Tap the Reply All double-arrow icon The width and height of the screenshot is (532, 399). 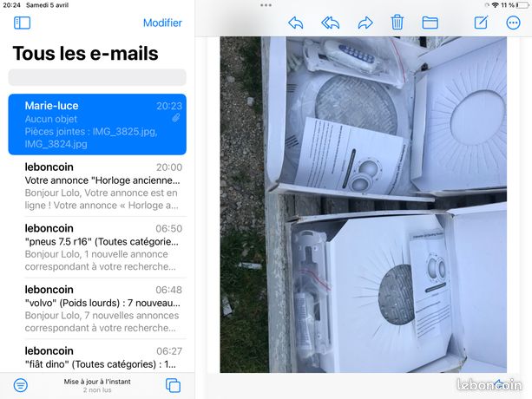pyautogui.click(x=330, y=23)
